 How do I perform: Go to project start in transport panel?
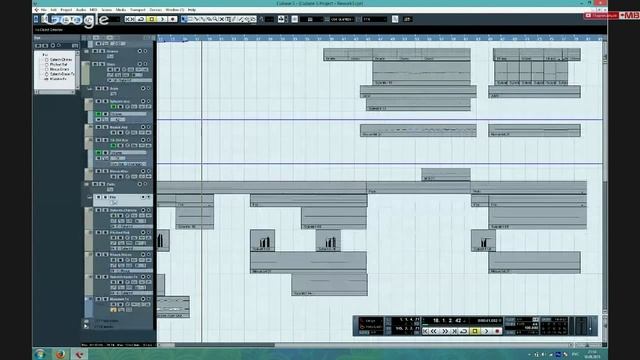tap(425, 331)
